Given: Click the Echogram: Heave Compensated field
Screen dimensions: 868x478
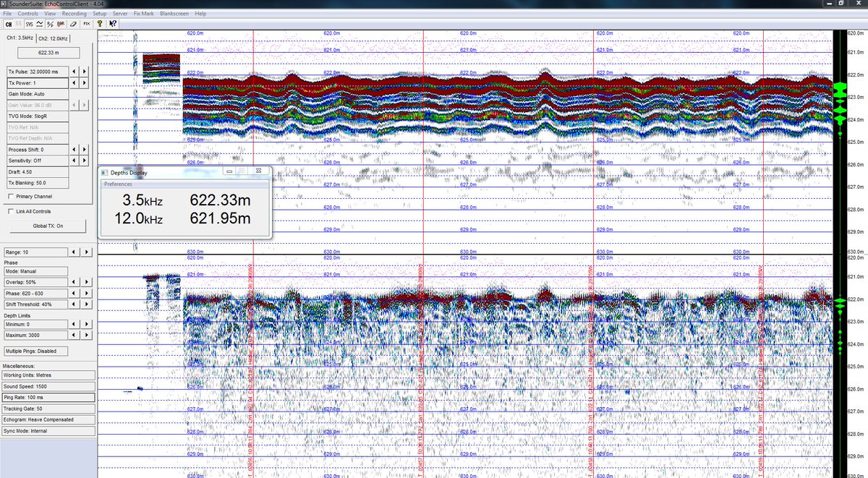Looking at the screenshot, I should pyautogui.click(x=48, y=419).
